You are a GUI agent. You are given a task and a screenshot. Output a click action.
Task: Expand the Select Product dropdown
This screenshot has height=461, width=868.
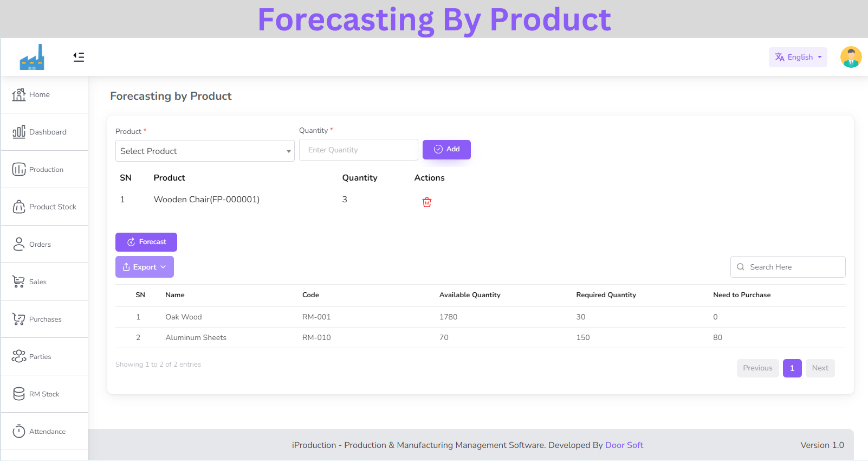205,151
